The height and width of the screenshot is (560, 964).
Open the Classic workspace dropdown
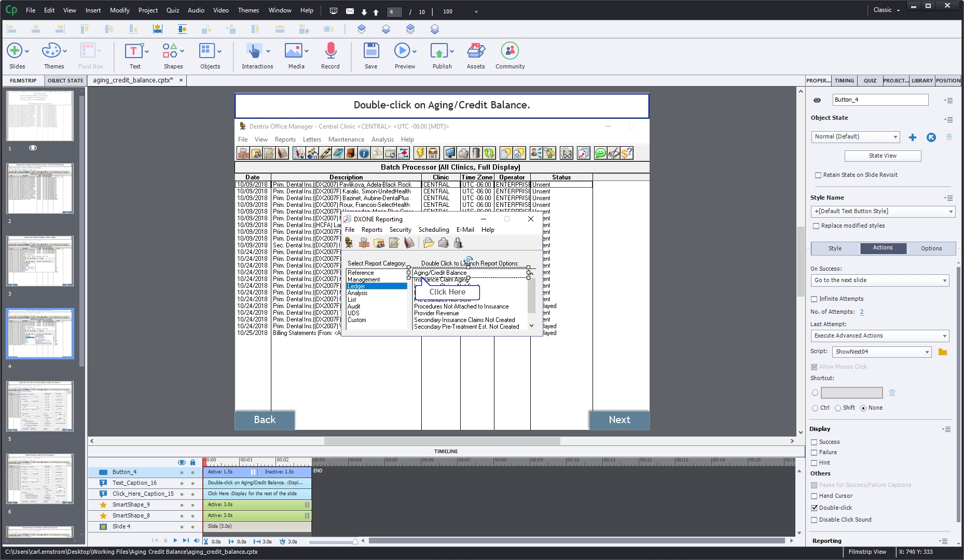(887, 10)
